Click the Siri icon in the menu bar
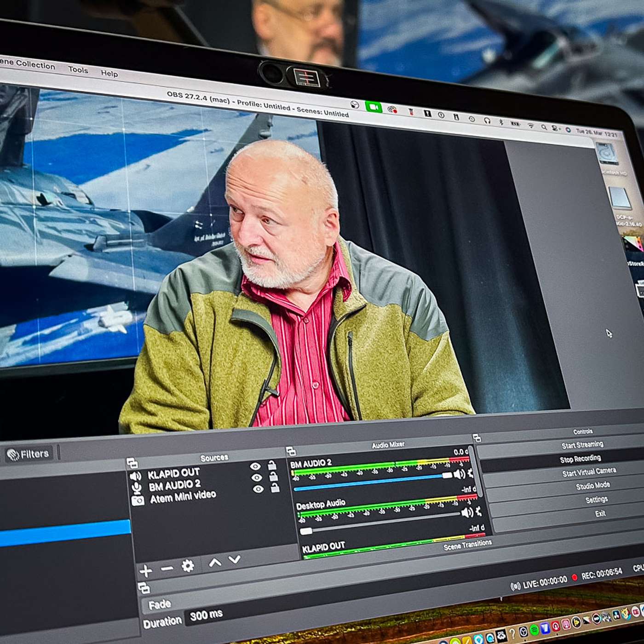644x644 pixels. point(568,130)
